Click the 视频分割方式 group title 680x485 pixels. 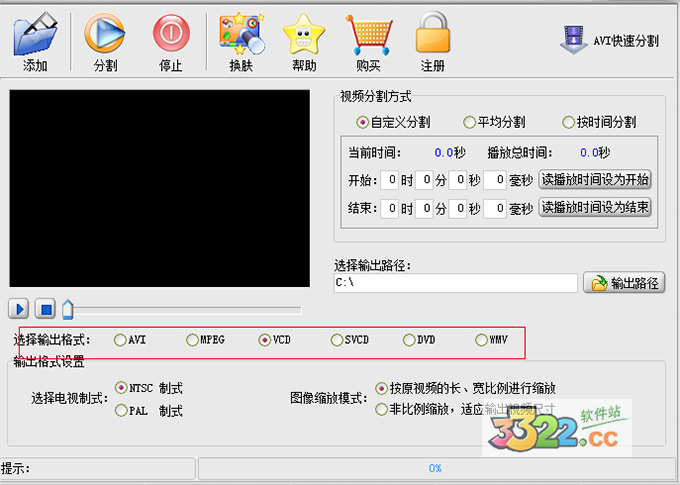(x=375, y=96)
